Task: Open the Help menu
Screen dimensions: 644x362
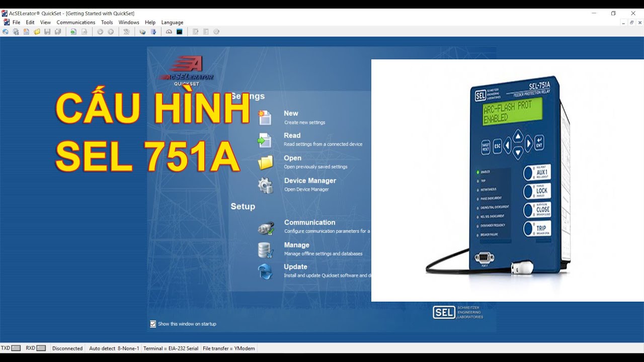Action: [x=150, y=22]
